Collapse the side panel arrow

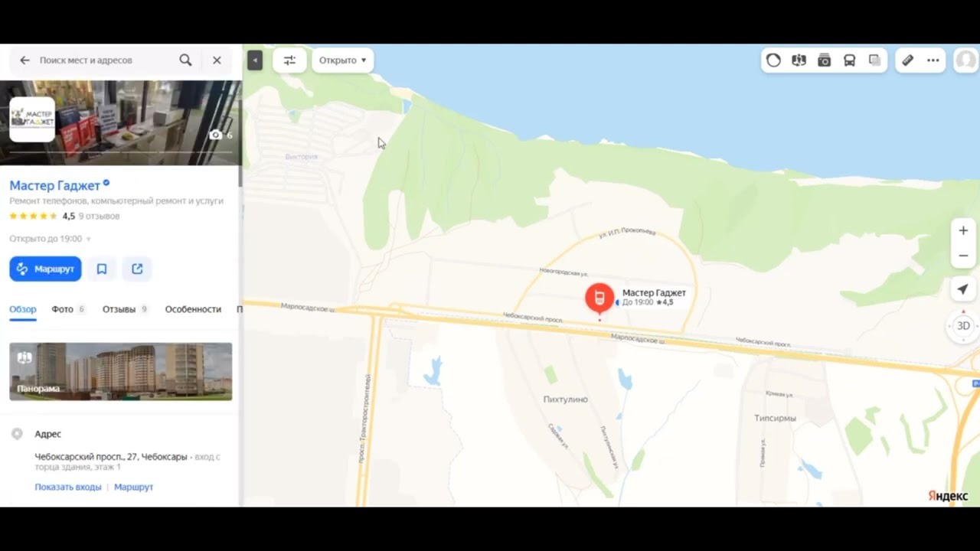click(255, 60)
